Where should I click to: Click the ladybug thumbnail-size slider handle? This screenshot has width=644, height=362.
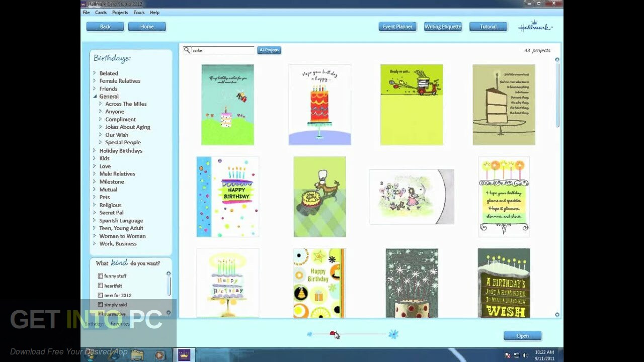tap(333, 334)
